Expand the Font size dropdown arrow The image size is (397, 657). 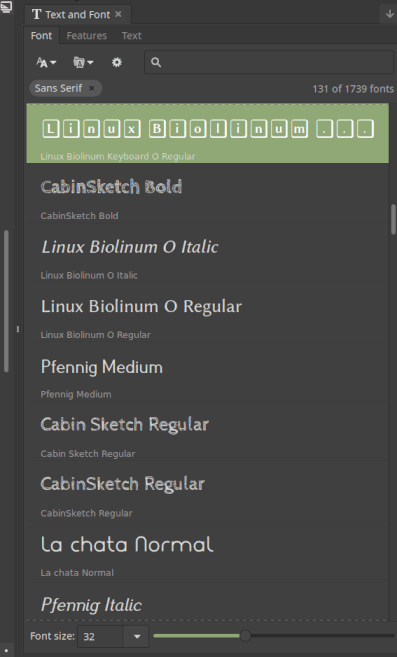(137, 636)
